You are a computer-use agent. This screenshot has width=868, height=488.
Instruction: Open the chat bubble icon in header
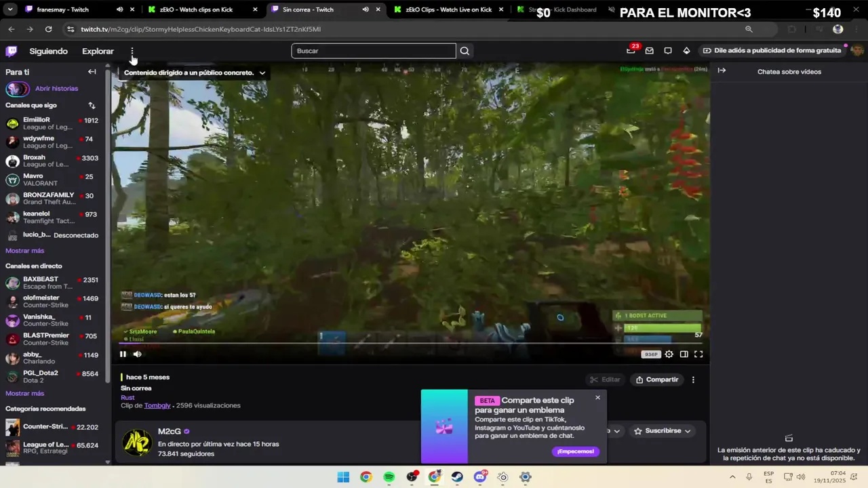tap(668, 51)
